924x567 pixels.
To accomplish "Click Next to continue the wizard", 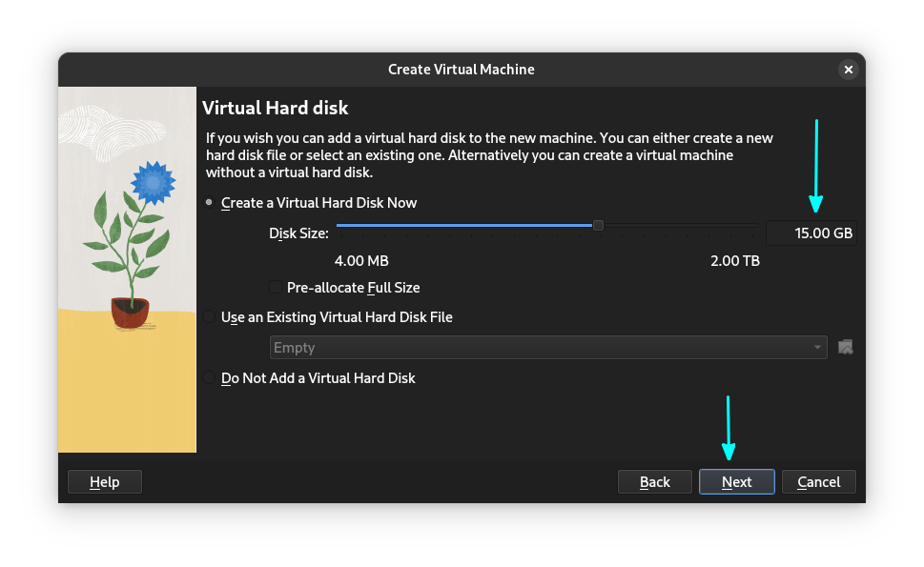I will pyautogui.click(x=736, y=482).
